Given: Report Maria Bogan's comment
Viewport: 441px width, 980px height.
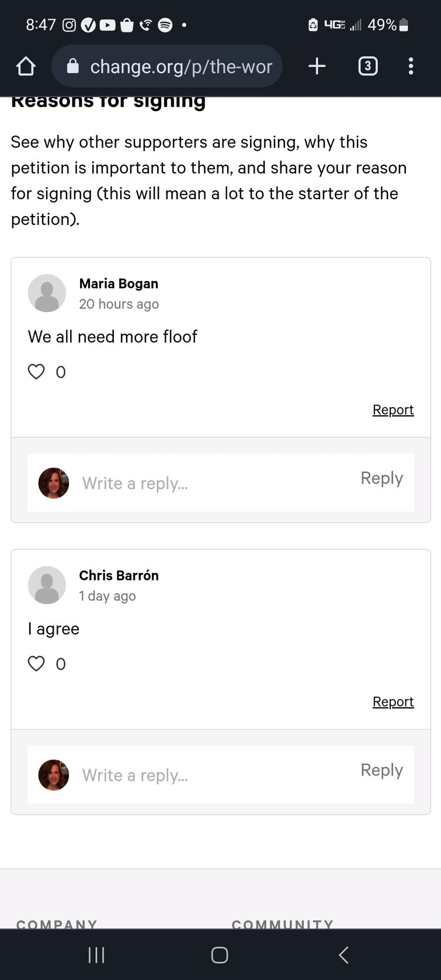Looking at the screenshot, I should click(x=393, y=410).
